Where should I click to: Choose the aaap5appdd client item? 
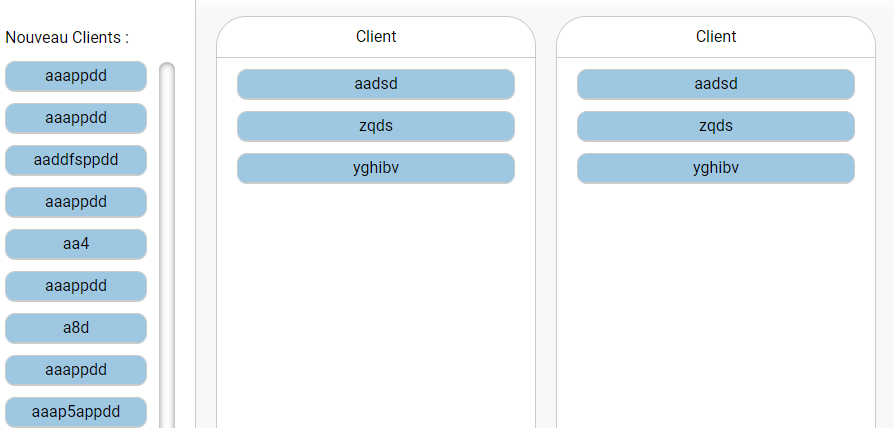[76, 412]
